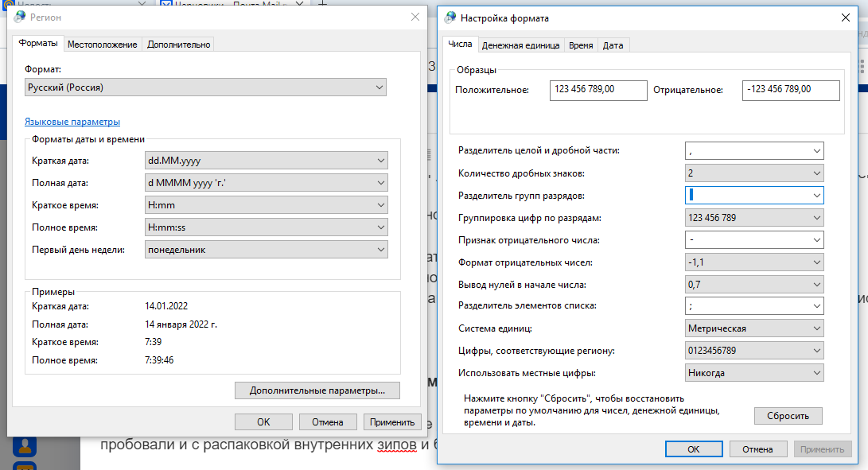
Task: Open the Формат language dropdown Русский (Россия)
Action: [x=205, y=87]
